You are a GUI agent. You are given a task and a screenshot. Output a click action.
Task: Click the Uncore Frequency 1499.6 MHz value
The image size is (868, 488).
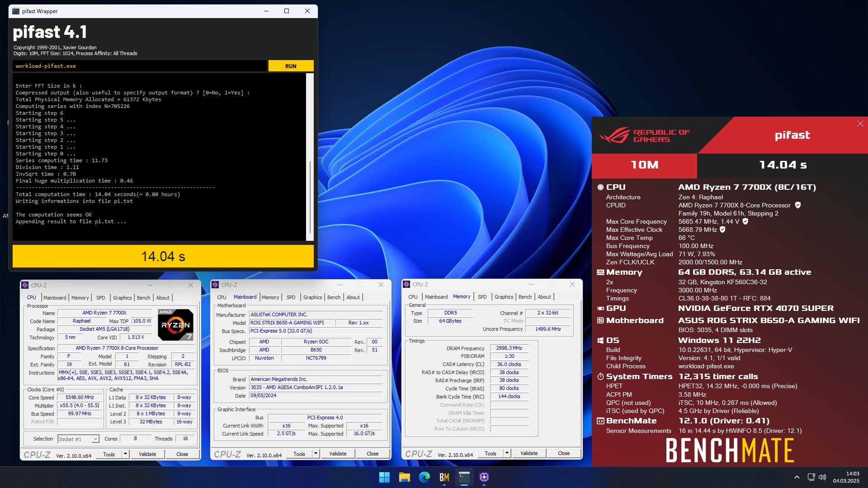point(548,329)
